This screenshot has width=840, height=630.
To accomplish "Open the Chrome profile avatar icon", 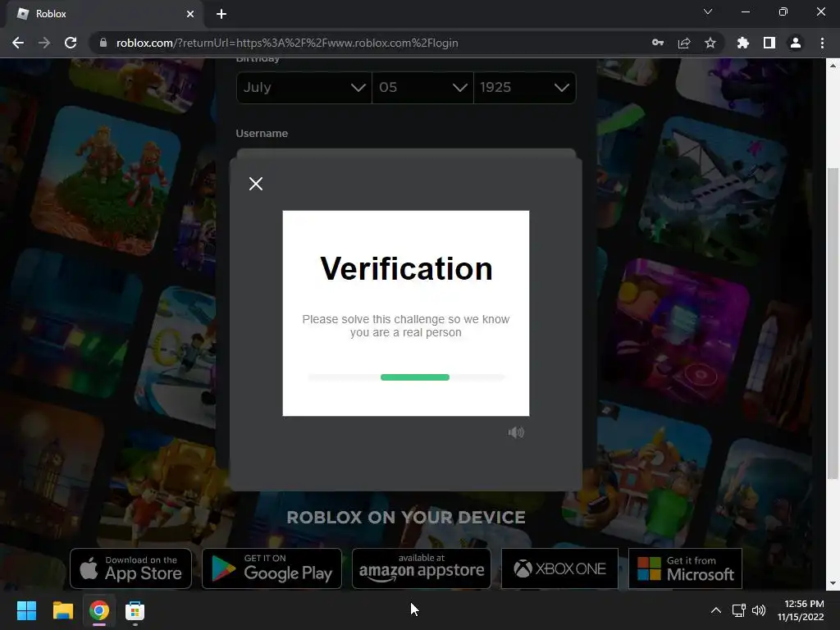I will pyautogui.click(x=796, y=43).
